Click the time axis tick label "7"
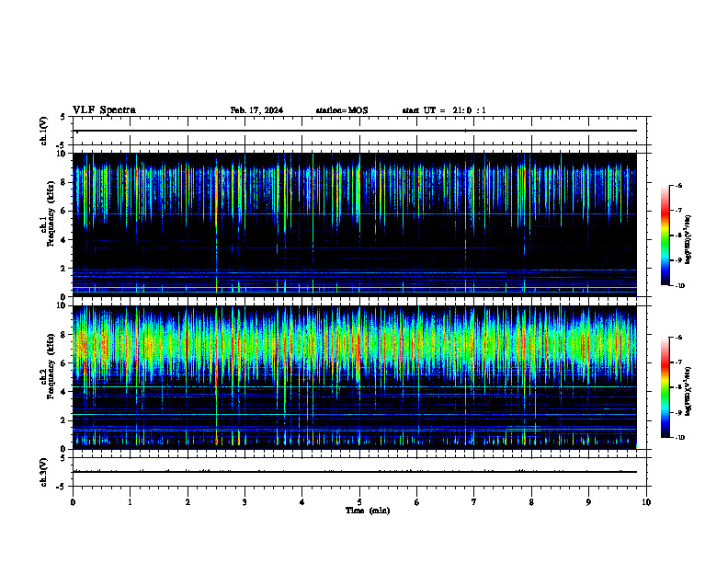Viewport: 728px width, 563px height. coord(474,502)
